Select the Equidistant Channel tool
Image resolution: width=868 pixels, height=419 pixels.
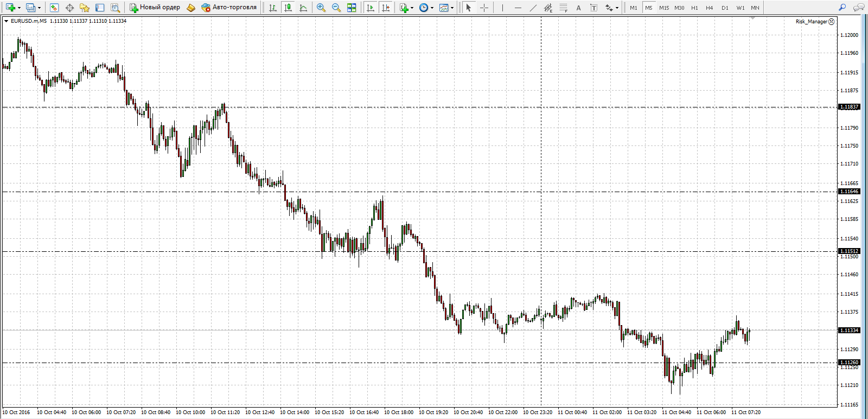click(x=548, y=8)
